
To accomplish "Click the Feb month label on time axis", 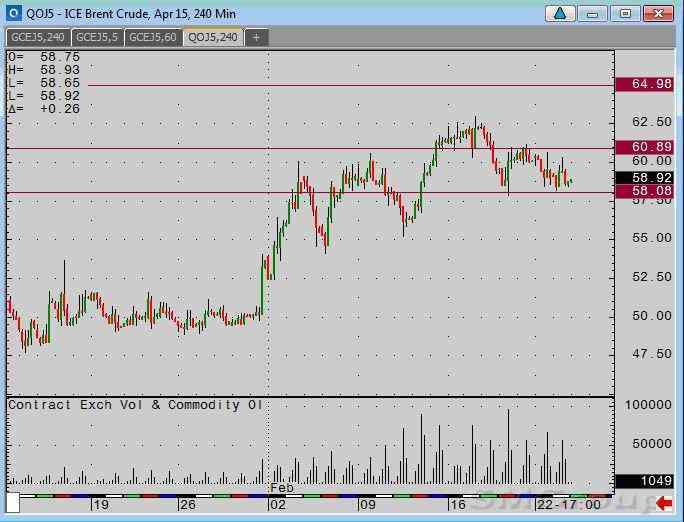I will [282, 488].
